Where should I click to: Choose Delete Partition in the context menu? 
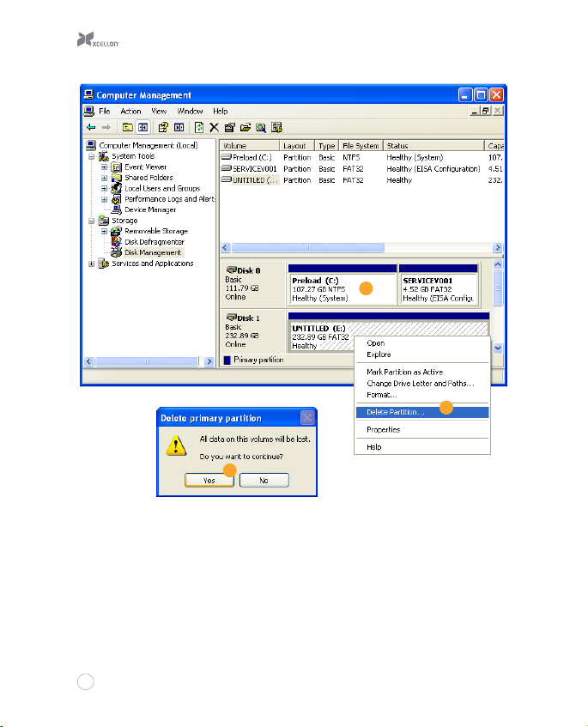tap(395, 412)
